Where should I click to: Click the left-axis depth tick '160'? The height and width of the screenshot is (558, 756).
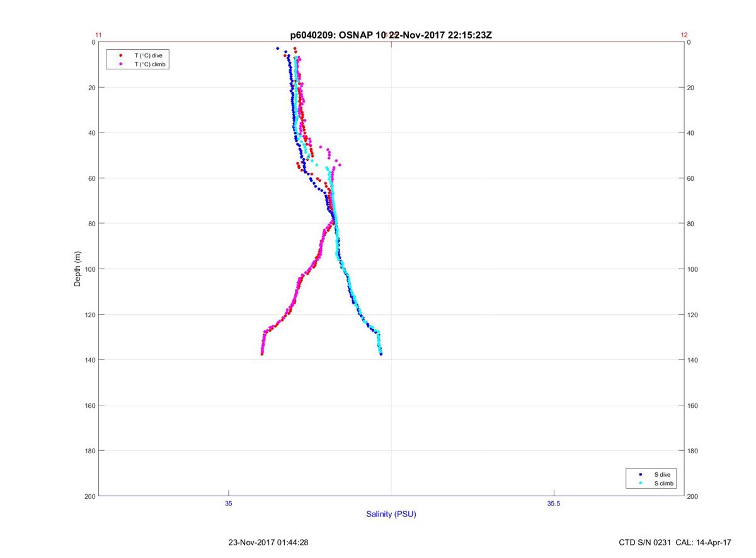[90, 405]
